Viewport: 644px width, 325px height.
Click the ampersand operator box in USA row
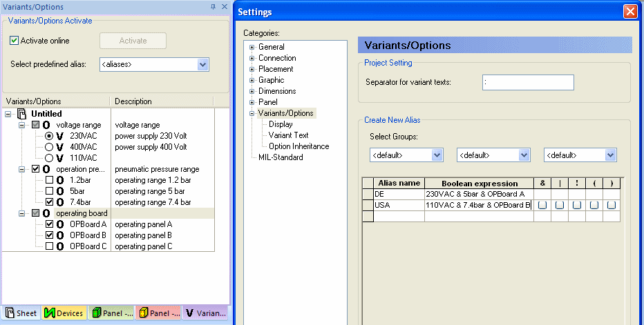542,206
